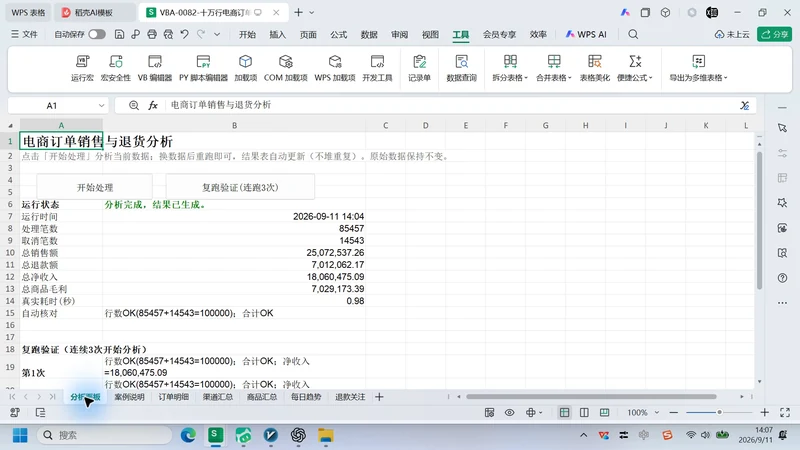Click the green 分享 share button
This screenshot has width=800, height=450.
coord(774,34)
